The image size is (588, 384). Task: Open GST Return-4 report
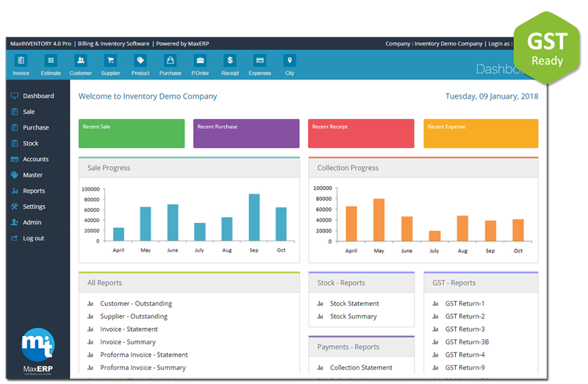[465, 355]
